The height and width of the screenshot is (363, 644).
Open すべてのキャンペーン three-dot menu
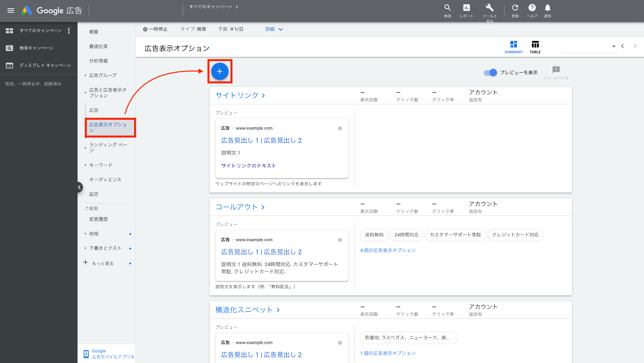pyautogui.click(x=69, y=31)
